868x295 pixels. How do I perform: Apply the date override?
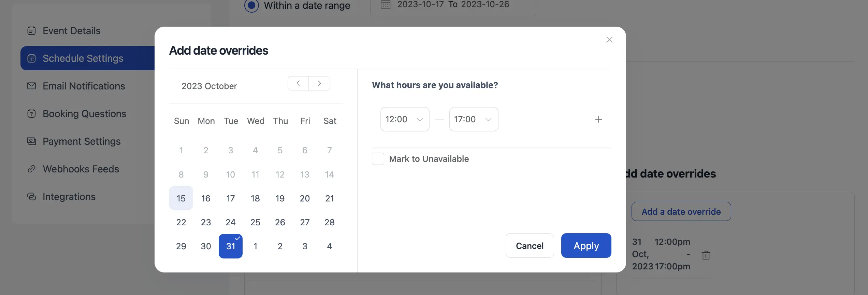click(x=586, y=245)
